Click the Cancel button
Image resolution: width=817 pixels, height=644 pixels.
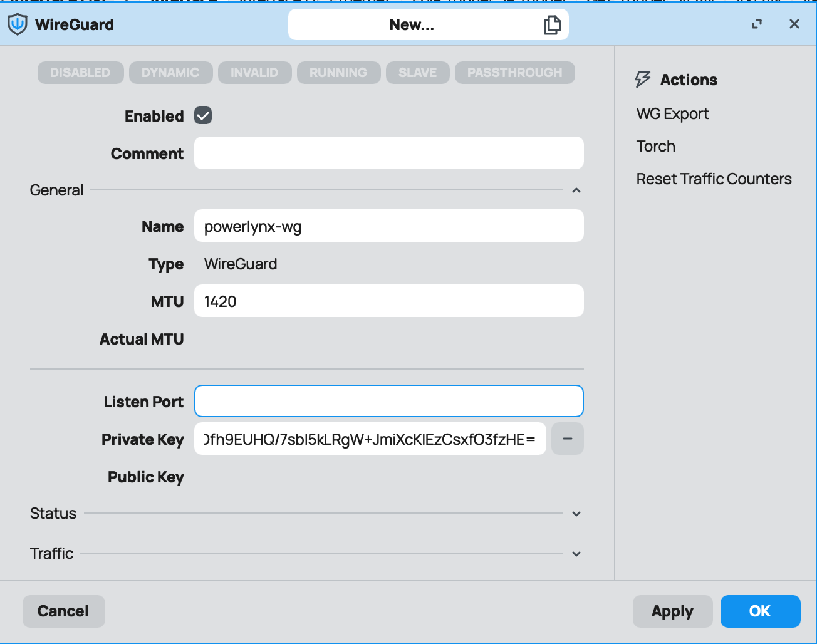click(64, 611)
